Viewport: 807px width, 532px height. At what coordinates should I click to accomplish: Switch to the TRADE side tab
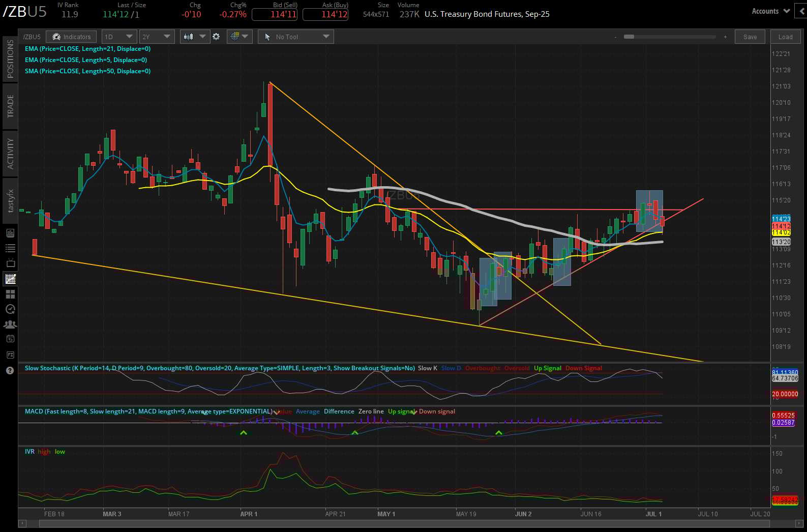coord(10,106)
